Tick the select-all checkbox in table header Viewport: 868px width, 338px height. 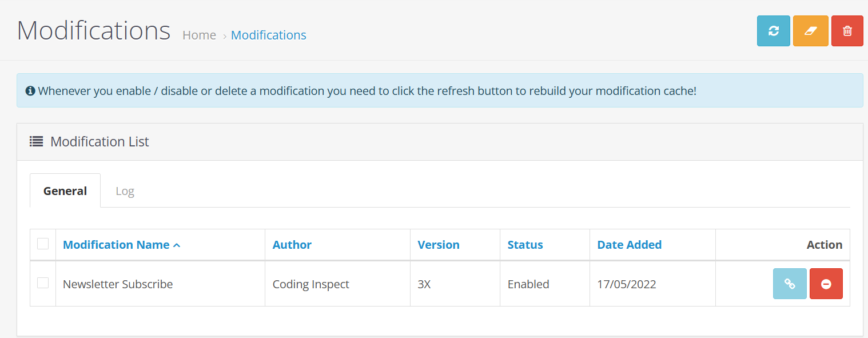[x=43, y=244]
